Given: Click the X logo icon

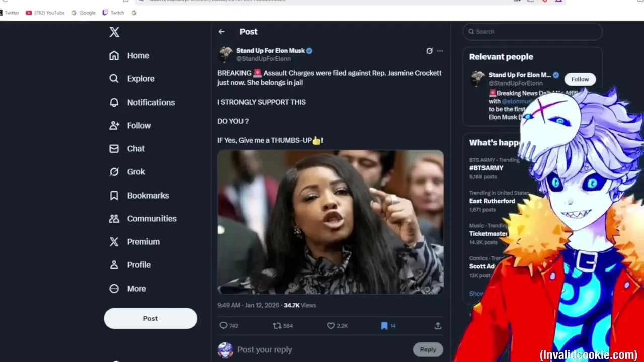Looking at the screenshot, I should [114, 32].
